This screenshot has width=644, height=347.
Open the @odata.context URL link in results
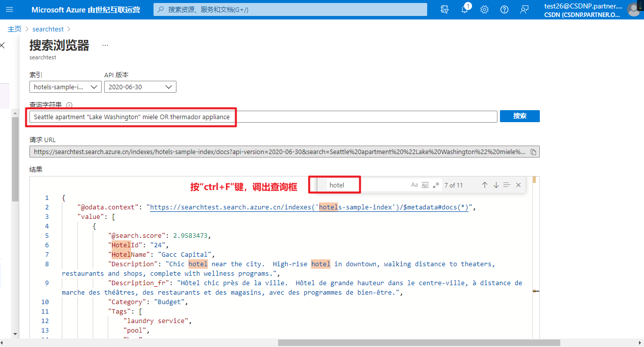pyautogui.click(x=309, y=207)
